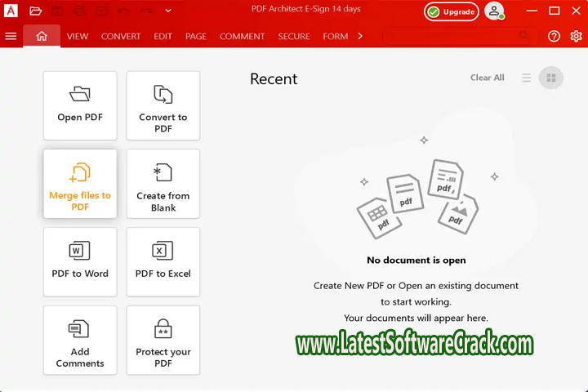The width and height of the screenshot is (588, 392).
Task: Click the Open PDF tile
Action: [80, 106]
